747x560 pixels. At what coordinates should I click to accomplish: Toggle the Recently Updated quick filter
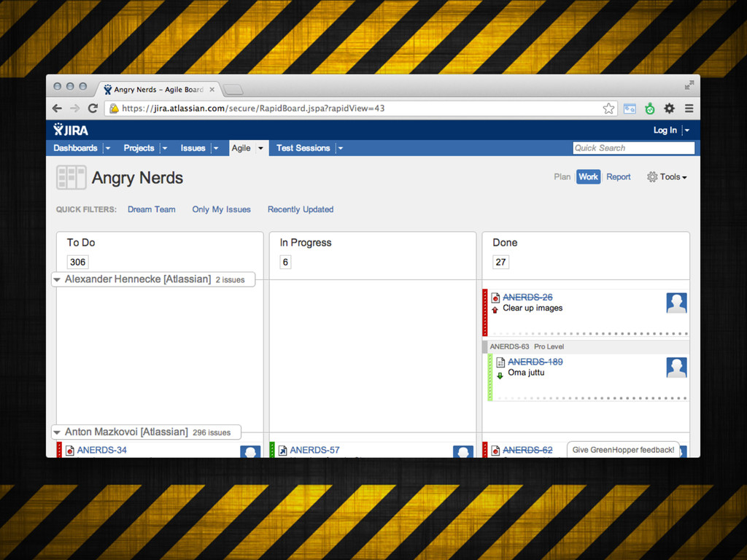300,209
